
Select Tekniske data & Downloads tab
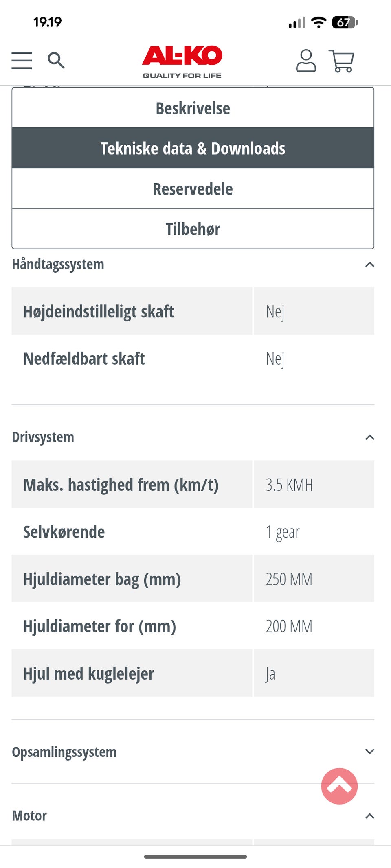click(193, 149)
